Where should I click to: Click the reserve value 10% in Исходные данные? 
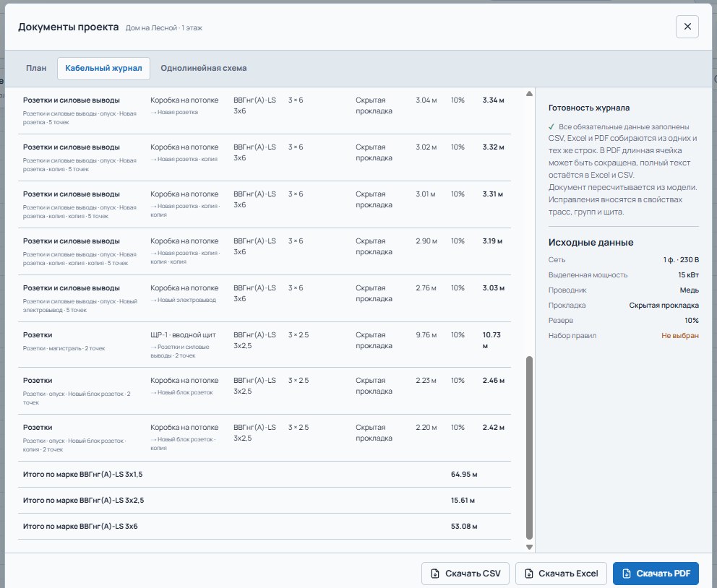click(692, 320)
